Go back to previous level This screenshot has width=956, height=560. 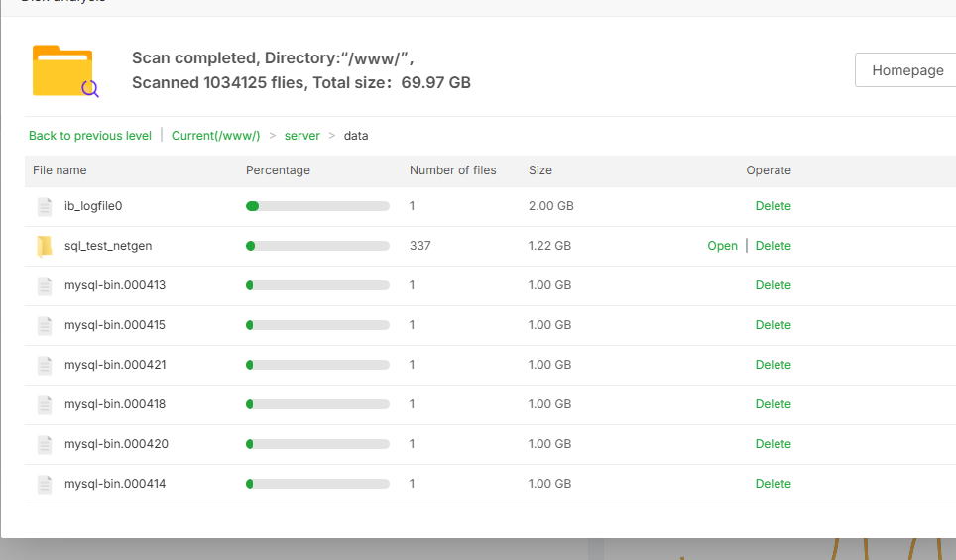(89, 136)
